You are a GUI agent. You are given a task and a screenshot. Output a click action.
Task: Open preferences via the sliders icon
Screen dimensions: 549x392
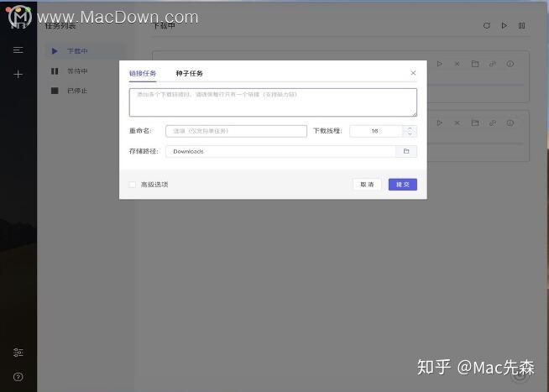pyautogui.click(x=18, y=353)
